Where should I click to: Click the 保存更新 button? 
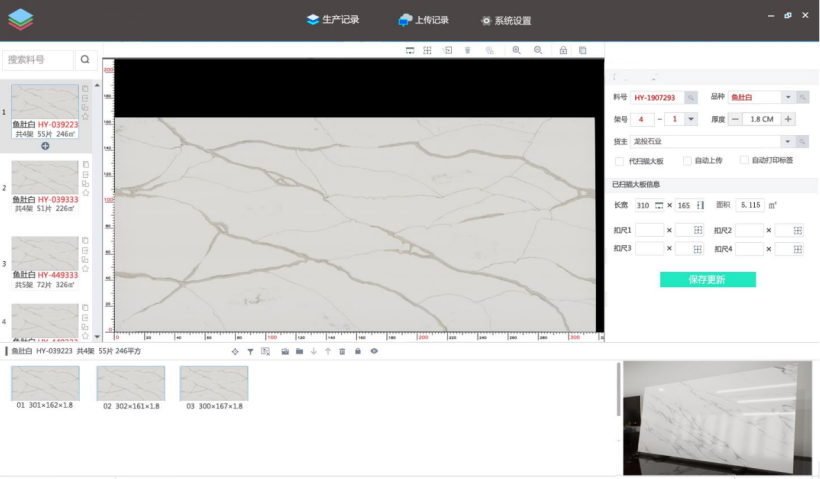pyautogui.click(x=708, y=280)
